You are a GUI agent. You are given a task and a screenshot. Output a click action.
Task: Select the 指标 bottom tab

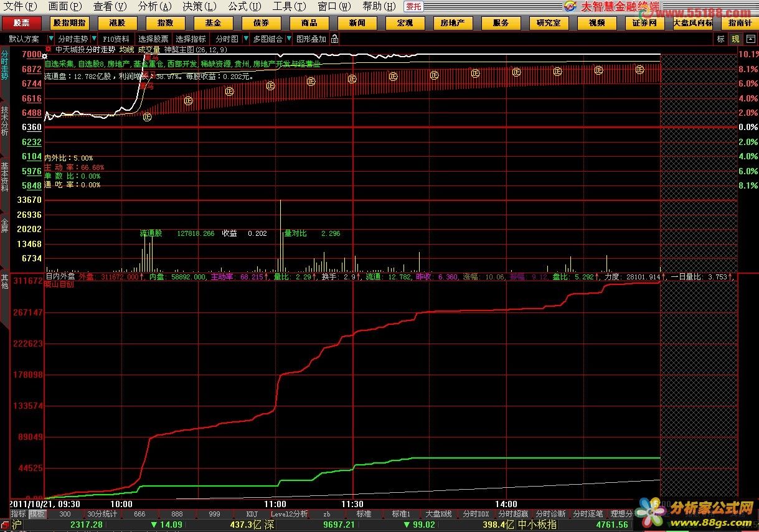click(19, 514)
